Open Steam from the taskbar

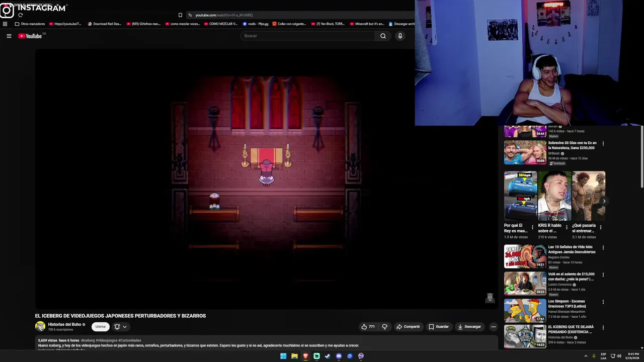(328, 356)
